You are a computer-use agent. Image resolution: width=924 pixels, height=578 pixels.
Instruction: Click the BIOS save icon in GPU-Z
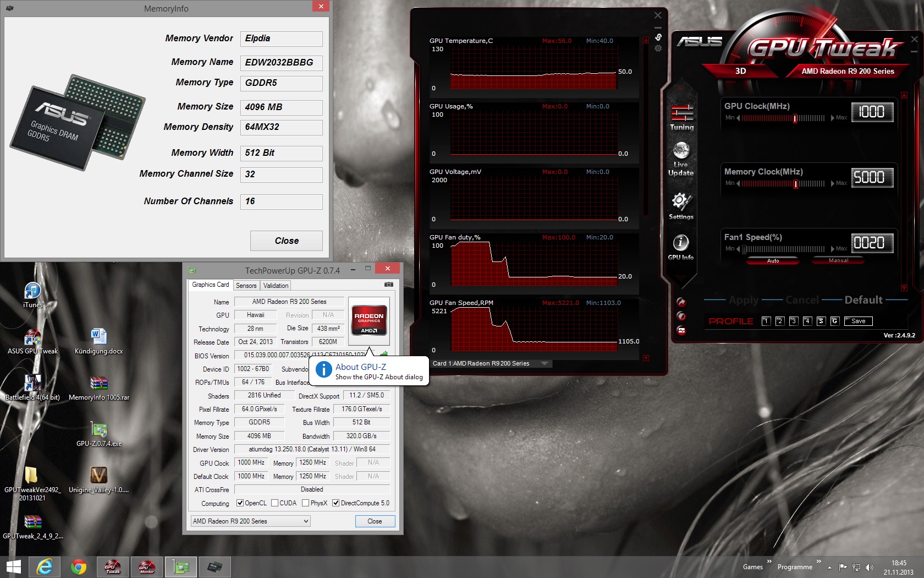pyautogui.click(x=384, y=355)
